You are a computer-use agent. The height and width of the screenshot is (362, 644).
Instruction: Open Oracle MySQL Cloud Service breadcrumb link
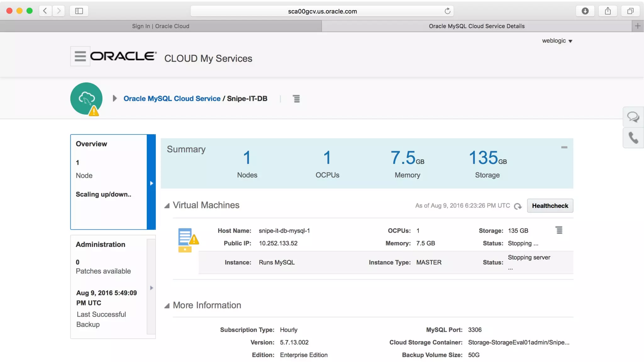tap(172, 99)
